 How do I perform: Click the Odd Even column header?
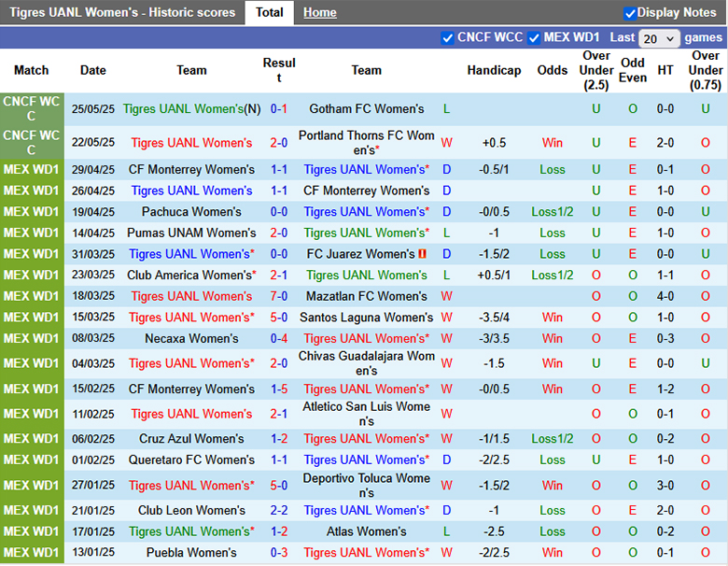click(x=633, y=70)
